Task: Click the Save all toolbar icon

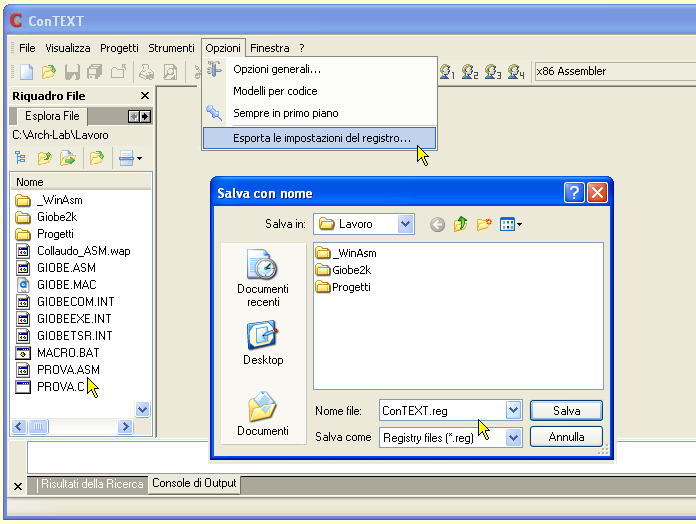Action: pyautogui.click(x=95, y=71)
